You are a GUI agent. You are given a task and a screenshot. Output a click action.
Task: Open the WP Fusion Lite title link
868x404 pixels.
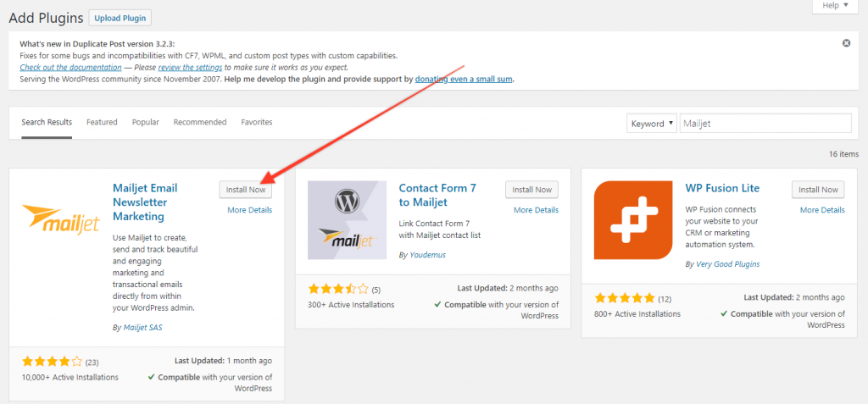722,188
